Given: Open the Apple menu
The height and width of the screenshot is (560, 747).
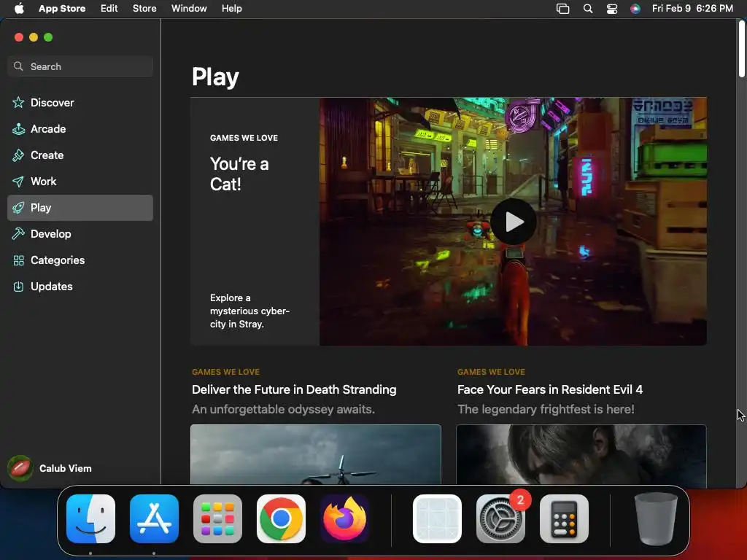Looking at the screenshot, I should pyautogui.click(x=19, y=8).
